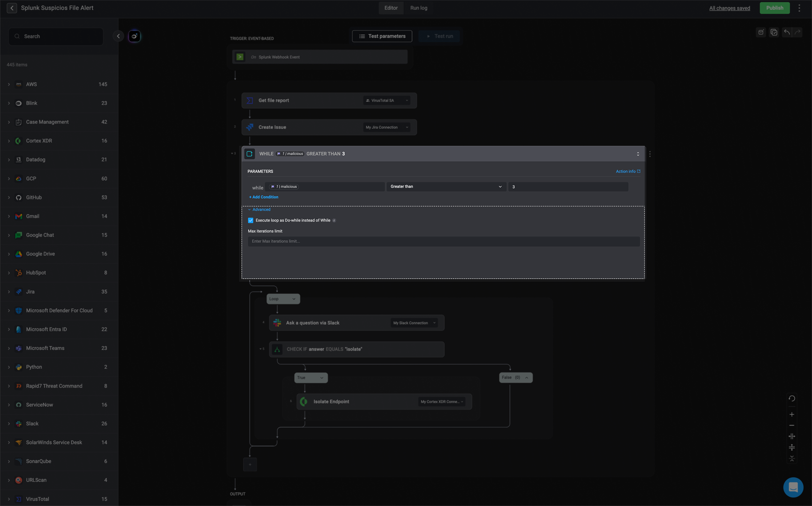
Task: Expand the Google Drive category
Action: pos(8,254)
